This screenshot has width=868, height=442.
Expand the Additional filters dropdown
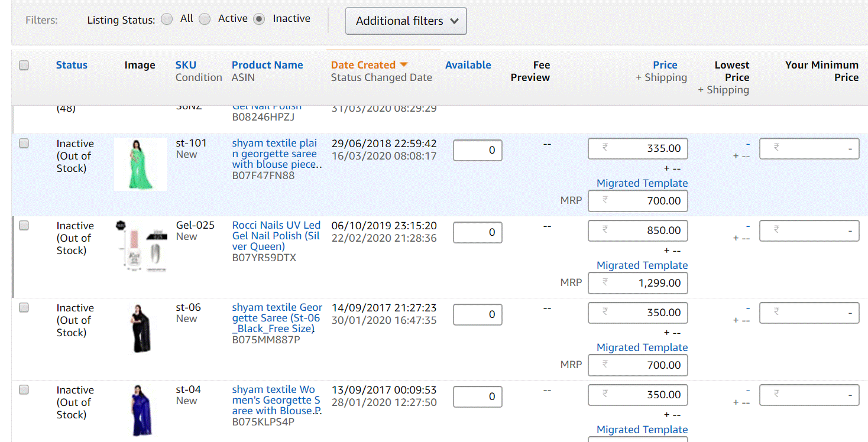(x=406, y=21)
